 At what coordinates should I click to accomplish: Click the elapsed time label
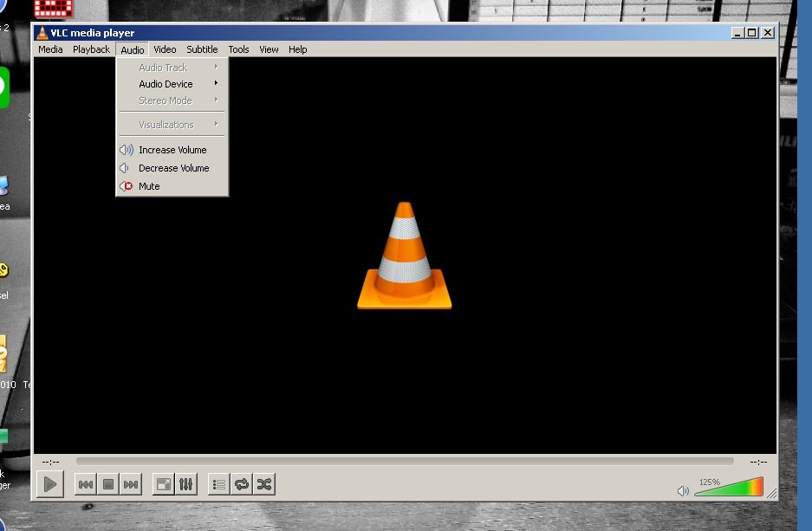pos(51,462)
